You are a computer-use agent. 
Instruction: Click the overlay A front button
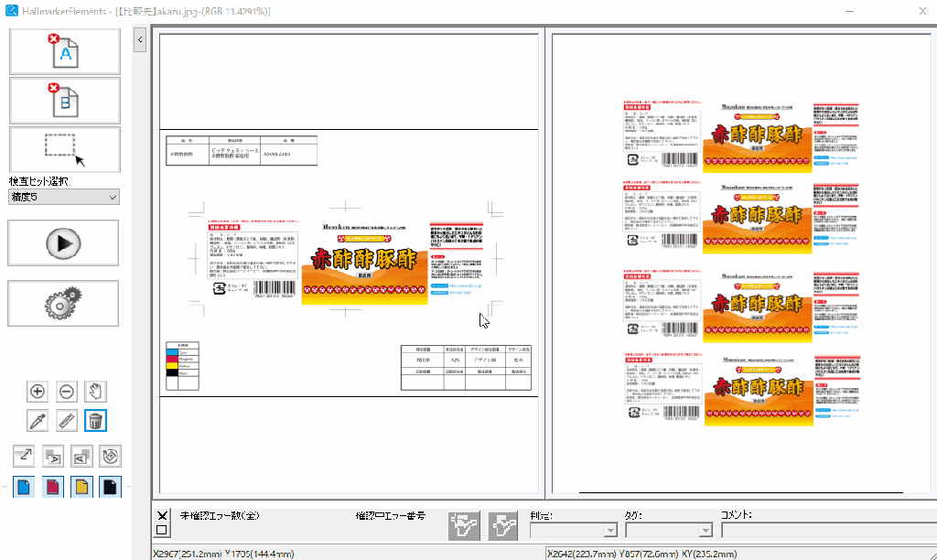pyautogui.click(x=52, y=456)
